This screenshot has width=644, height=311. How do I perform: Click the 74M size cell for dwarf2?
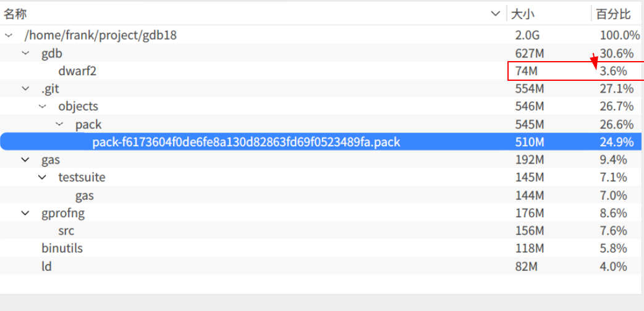pyautogui.click(x=526, y=72)
